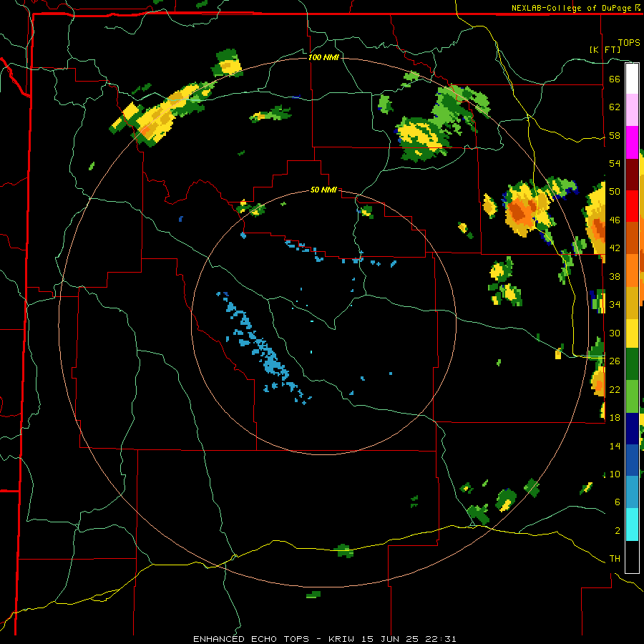Click the TOPS legend heading
This screenshot has height=644, width=644.
pyautogui.click(x=629, y=43)
